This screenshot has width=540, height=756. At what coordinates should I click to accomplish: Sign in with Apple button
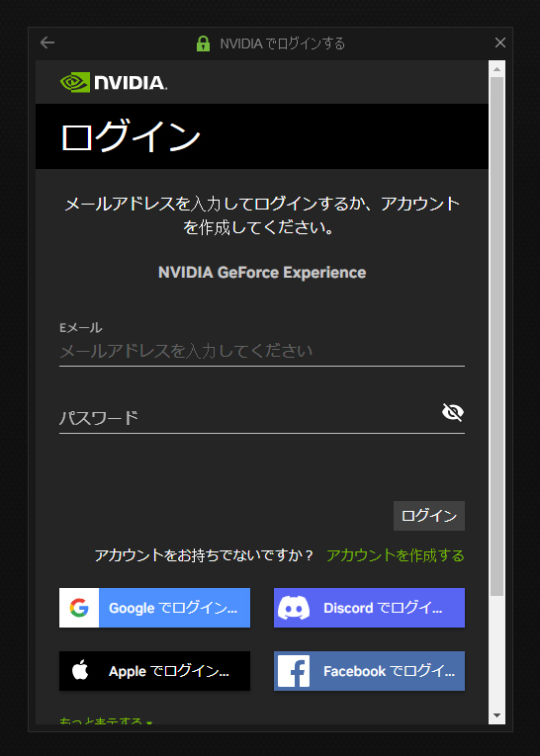[x=154, y=671]
